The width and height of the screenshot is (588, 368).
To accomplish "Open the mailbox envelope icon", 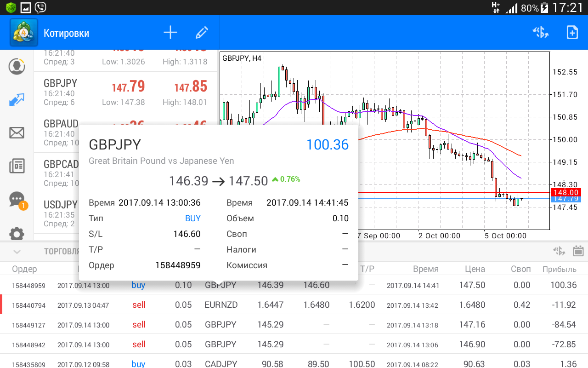I will [17, 133].
